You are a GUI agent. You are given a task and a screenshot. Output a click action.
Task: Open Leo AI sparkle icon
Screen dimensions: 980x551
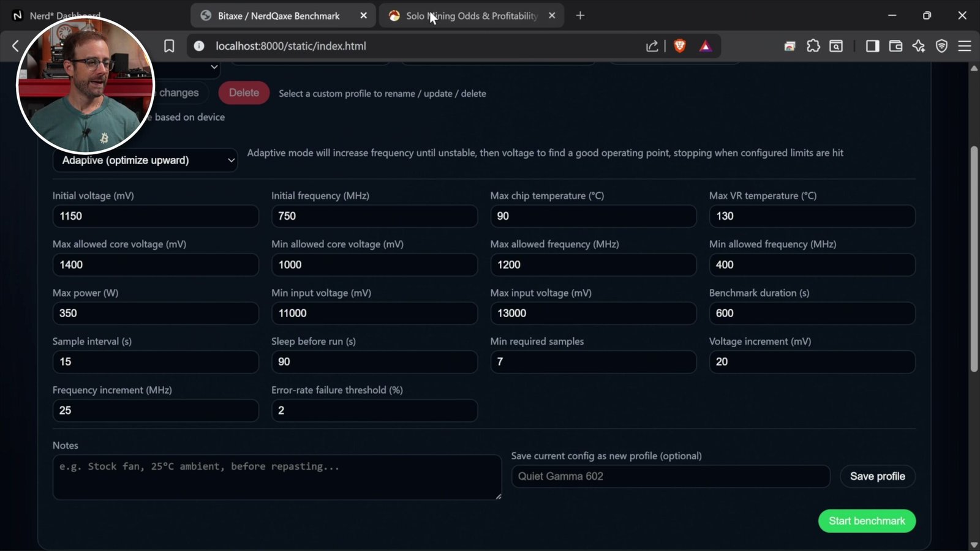click(x=919, y=46)
